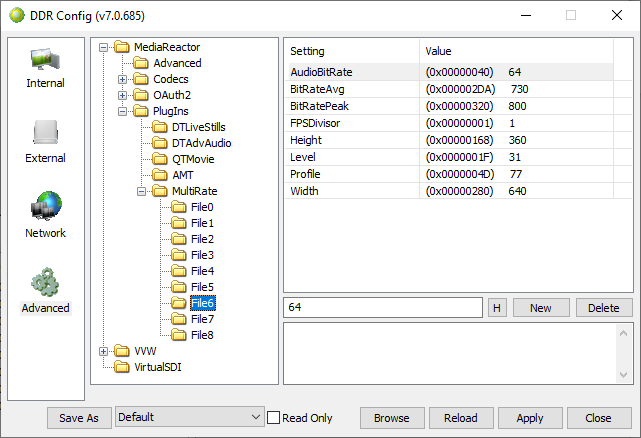The width and height of the screenshot is (641, 438).
Task: Collapse the MultiRate tree node
Action: tap(141, 191)
